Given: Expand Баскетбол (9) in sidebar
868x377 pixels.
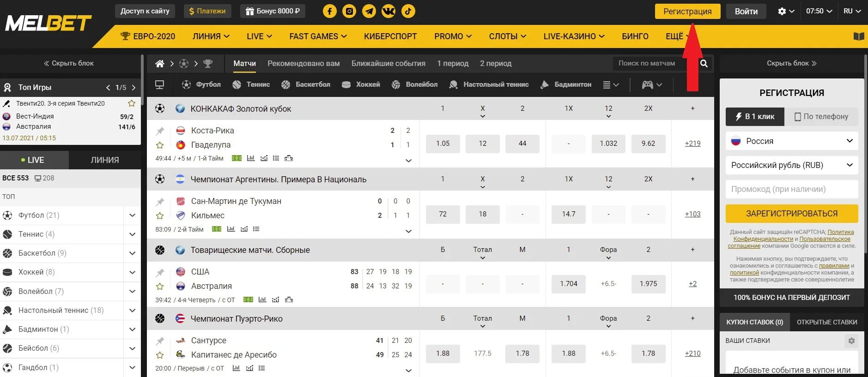Looking at the screenshot, I should (132, 253).
